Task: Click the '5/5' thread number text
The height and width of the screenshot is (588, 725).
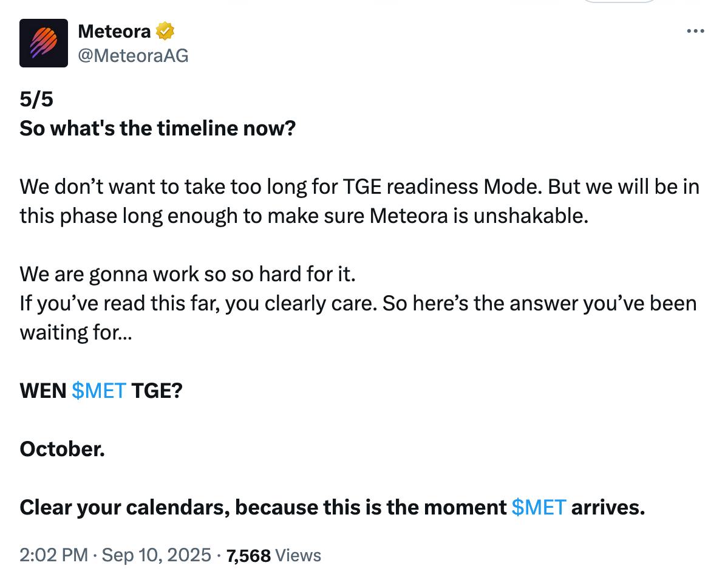Action: click(36, 100)
